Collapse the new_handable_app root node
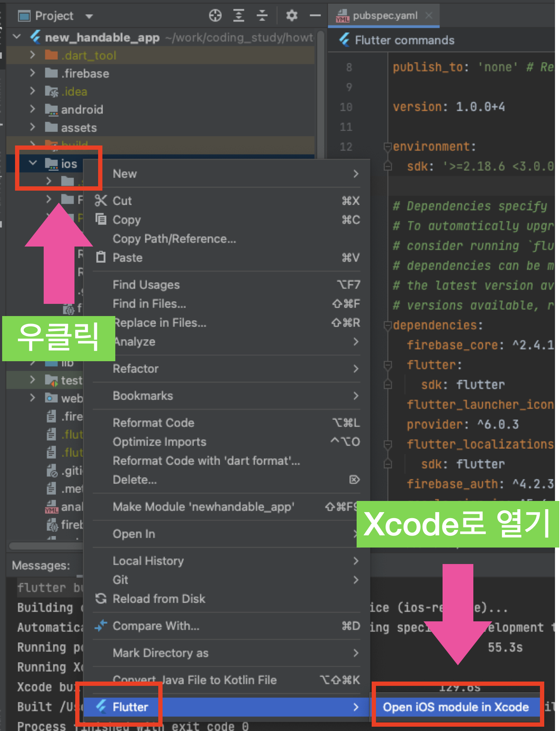Viewport: 560px width, 731px height. (x=16, y=37)
